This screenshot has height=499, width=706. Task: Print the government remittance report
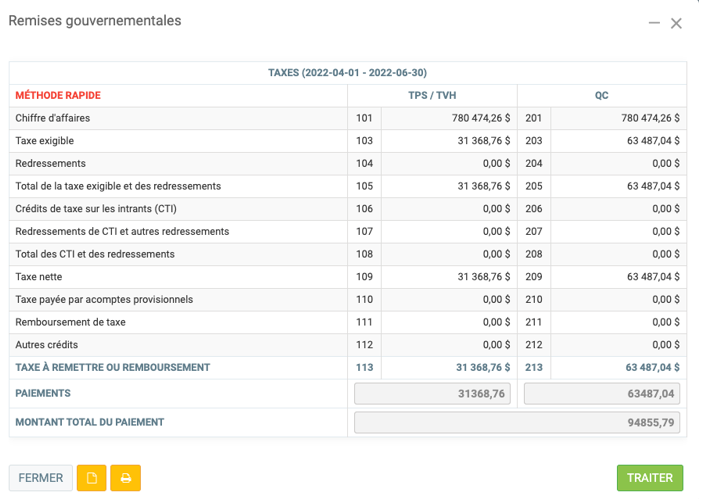[126, 478]
